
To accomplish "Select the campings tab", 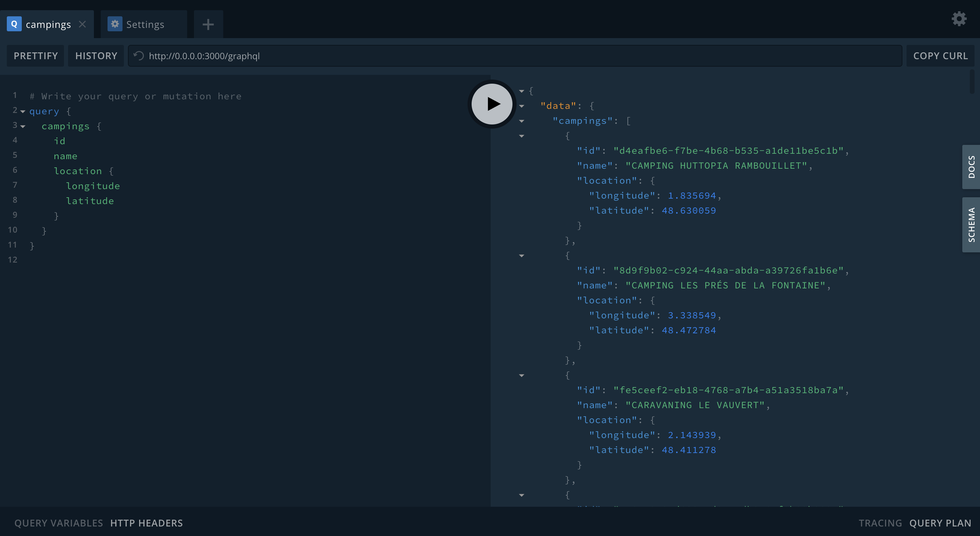I will (x=48, y=25).
